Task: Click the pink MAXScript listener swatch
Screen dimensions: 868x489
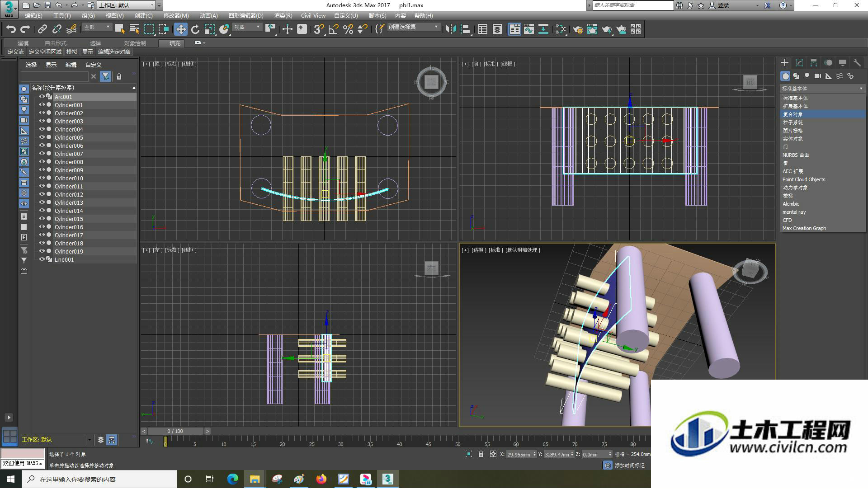Action: pos(23,453)
